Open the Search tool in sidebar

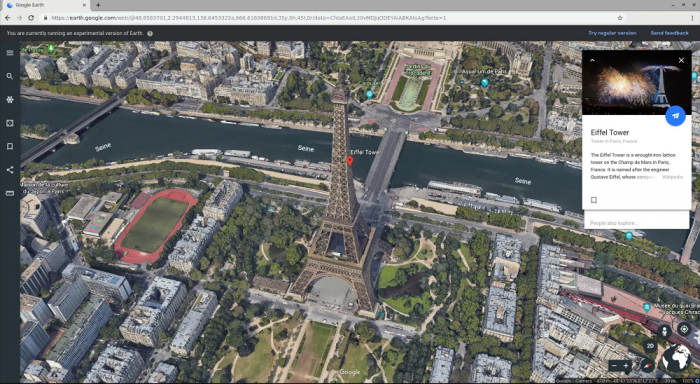[x=10, y=76]
